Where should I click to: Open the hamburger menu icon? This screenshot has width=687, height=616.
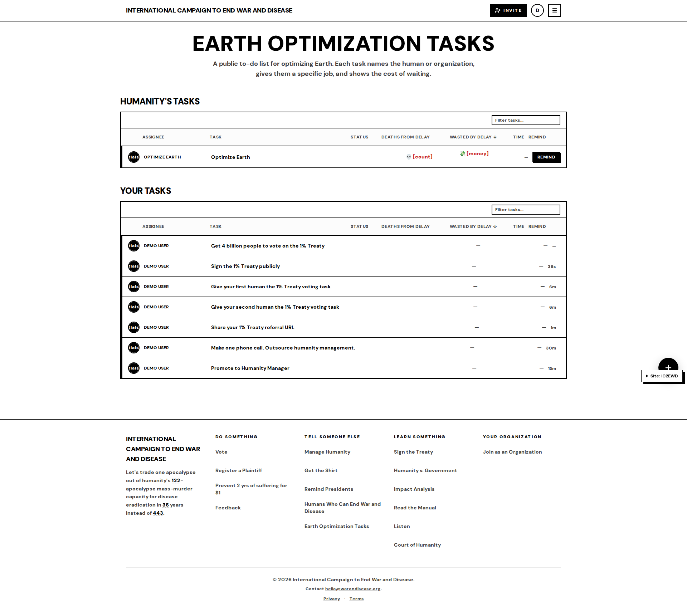555,10
